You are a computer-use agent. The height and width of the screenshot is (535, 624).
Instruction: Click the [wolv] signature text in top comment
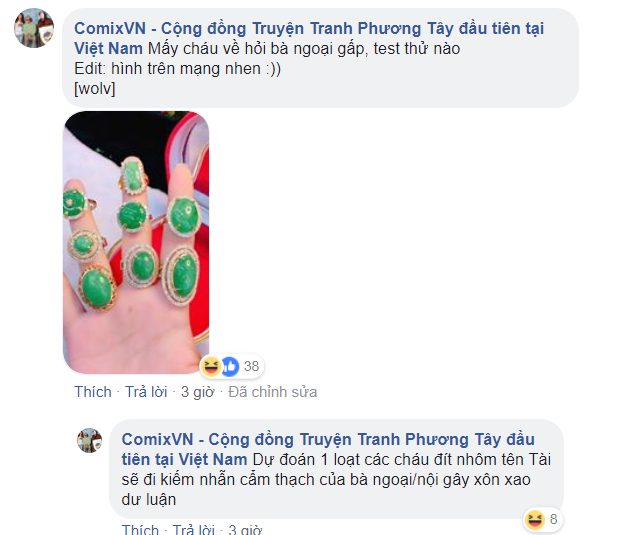coord(95,88)
